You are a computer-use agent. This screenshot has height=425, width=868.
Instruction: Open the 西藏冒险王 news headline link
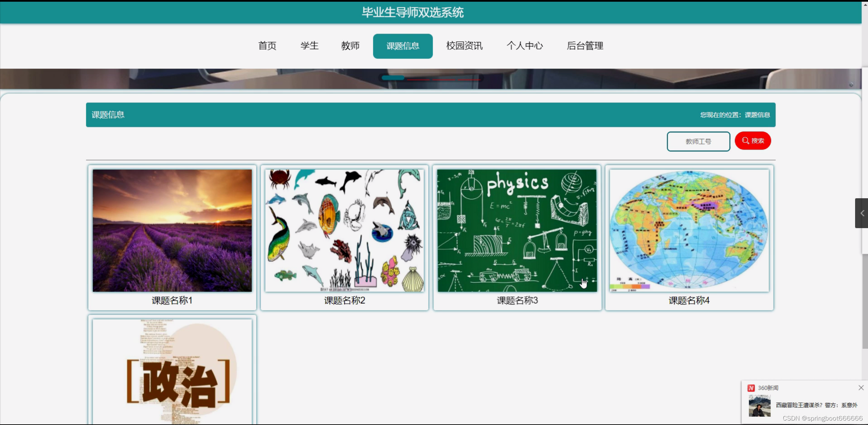(x=816, y=405)
